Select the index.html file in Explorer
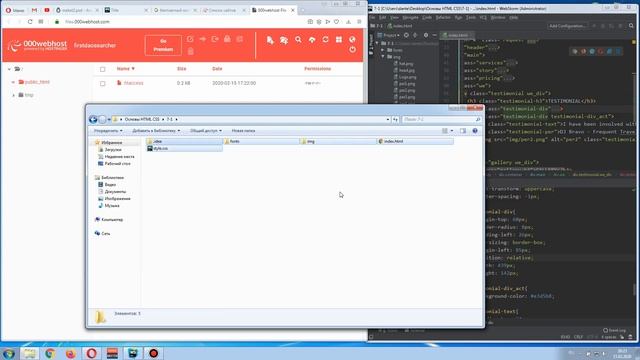The height and width of the screenshot is (360, 640). pyautogui.click(x=415, y=141)
